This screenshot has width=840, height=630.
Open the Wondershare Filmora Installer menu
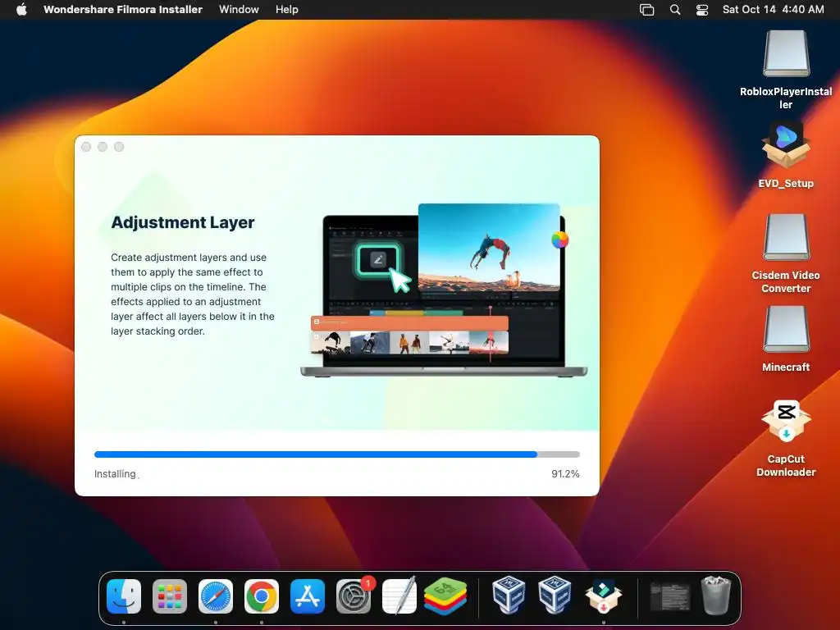tap(123, 9)
